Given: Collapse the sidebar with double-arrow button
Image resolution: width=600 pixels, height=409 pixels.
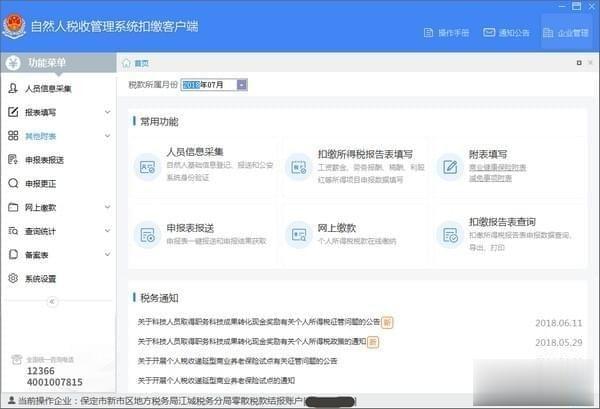Looking at the screenshot, I should coord(52,301).
